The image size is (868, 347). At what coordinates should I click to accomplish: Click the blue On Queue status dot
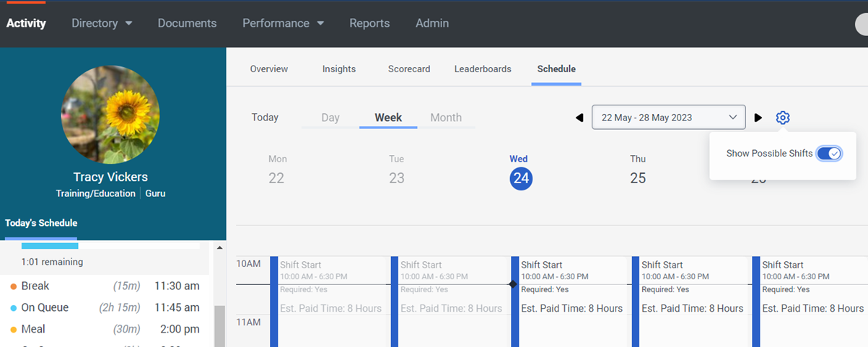[14, 308]
